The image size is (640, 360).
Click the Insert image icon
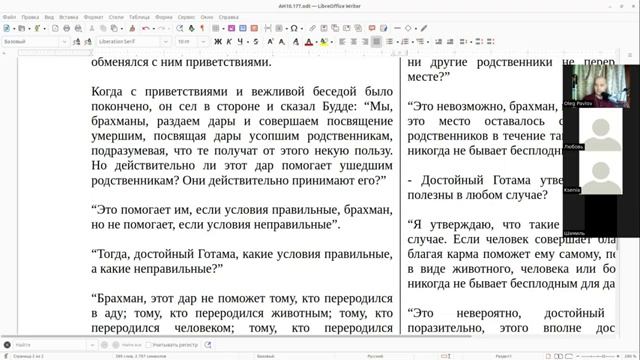click(231, 28)
